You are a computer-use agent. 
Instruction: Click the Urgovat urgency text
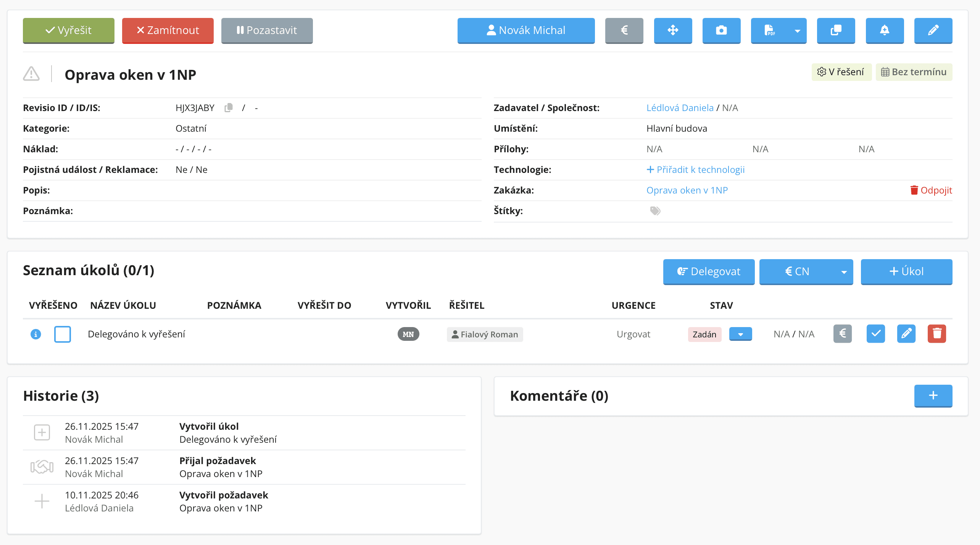[633, 334]
